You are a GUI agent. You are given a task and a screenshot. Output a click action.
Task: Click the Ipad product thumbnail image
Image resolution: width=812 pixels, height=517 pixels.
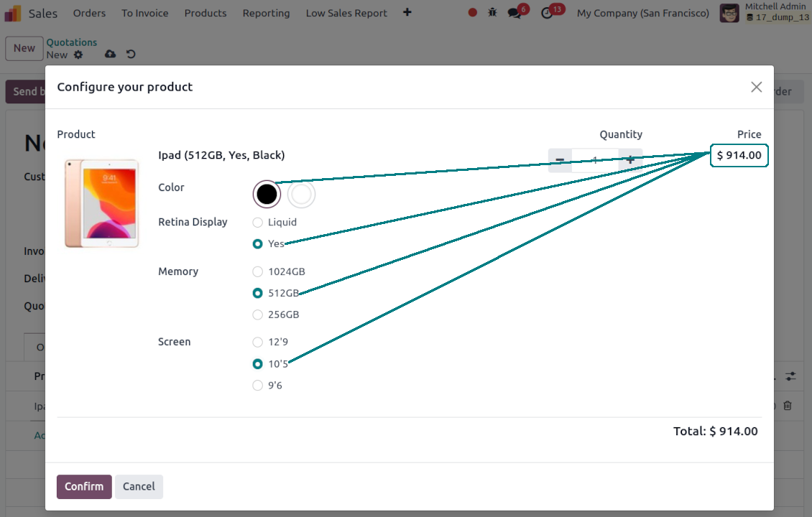101,203
